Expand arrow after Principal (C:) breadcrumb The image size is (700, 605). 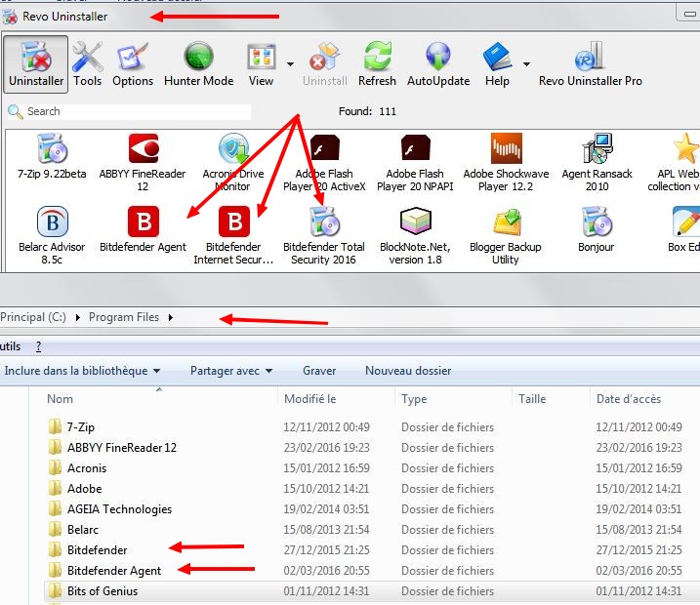coord(78,318)
